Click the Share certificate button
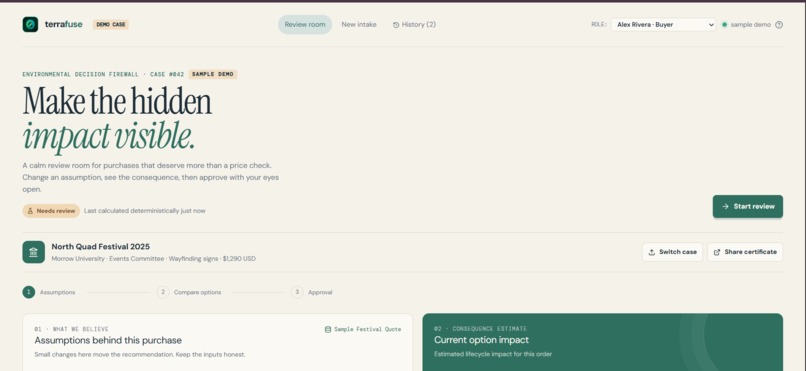The width and height of the screenshot is (806, 371). click(x=745, y=252)
